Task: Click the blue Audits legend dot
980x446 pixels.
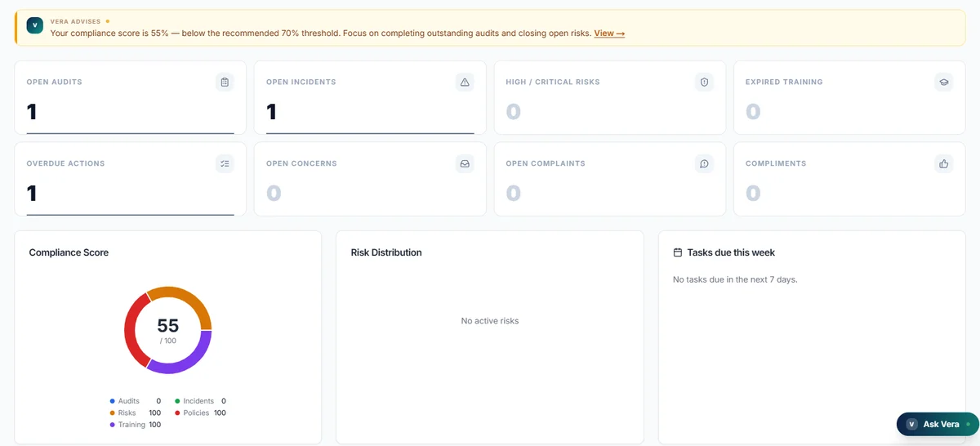Action: pyautogui.click(x=113, y=401)
